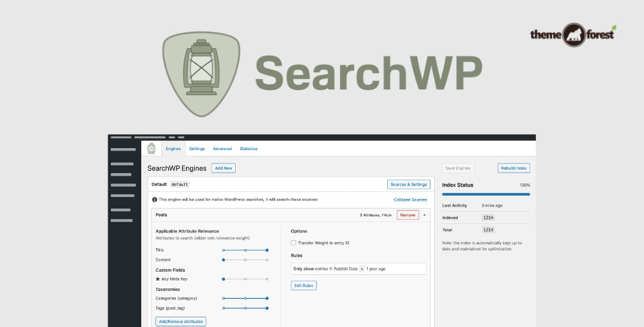Open the Advanced tab
644x327 pixels.
coord(222,149)
